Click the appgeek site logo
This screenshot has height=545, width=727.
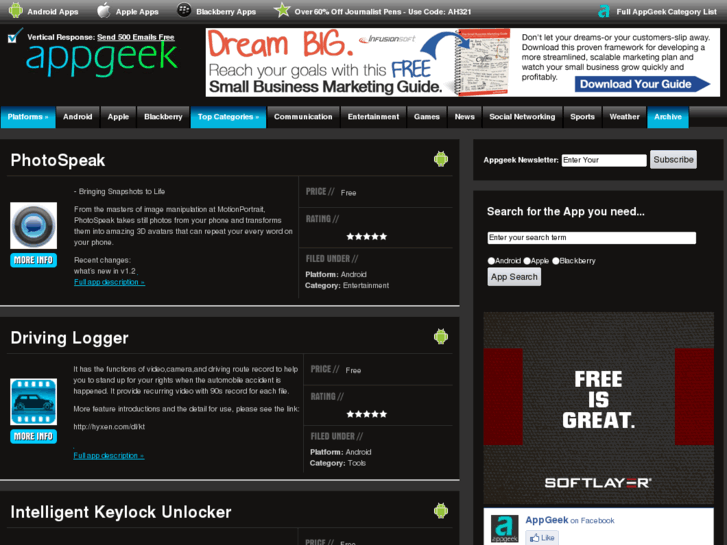click(102, 59)
